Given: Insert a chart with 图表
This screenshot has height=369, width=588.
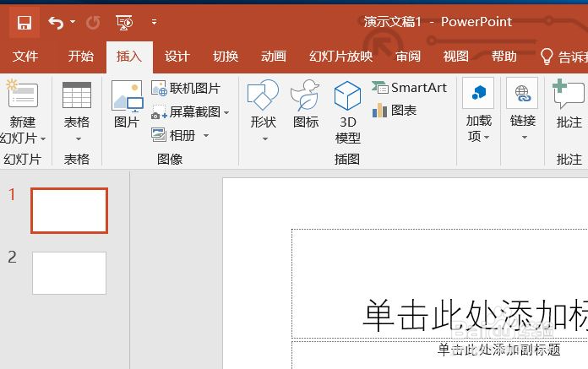Looking at the screenshot, I should [395, 110].
